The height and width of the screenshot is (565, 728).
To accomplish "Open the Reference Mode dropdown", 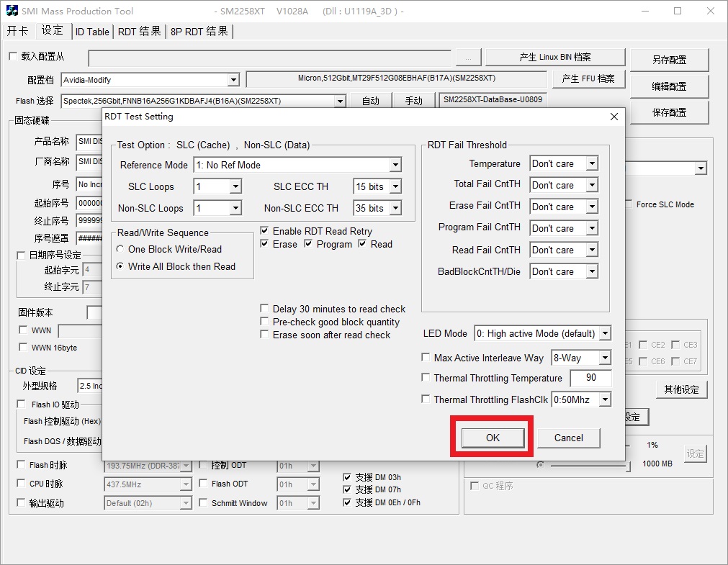I will (x=395, y=165).
